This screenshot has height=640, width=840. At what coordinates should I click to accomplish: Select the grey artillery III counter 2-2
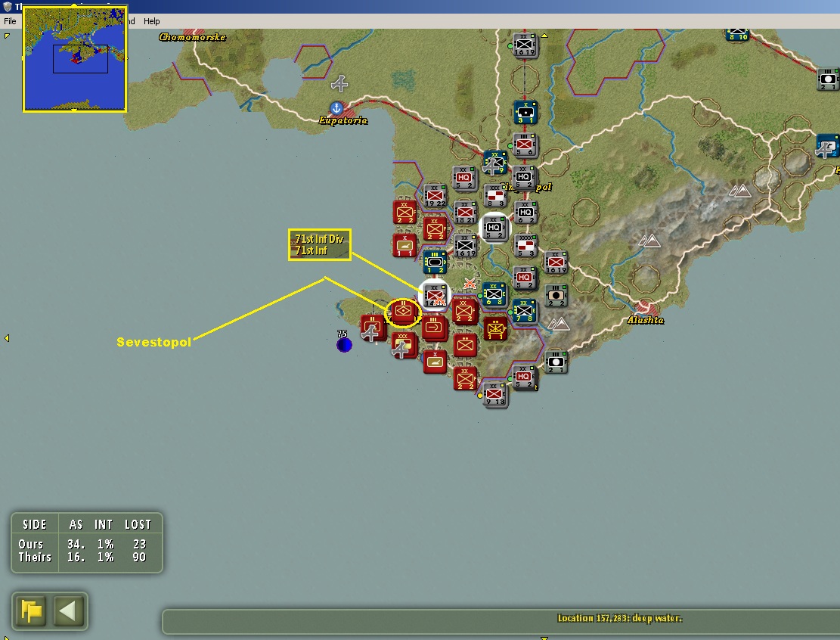point(556,295)
